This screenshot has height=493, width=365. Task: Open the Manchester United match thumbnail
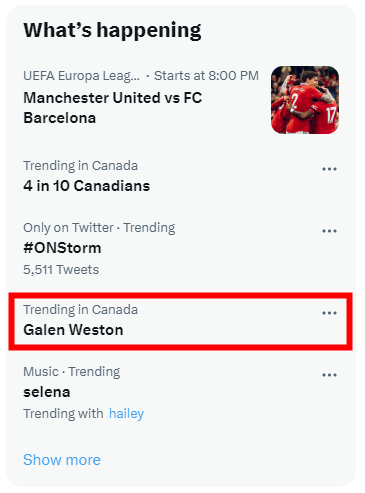pyautogui.click(x=305, y=100)
